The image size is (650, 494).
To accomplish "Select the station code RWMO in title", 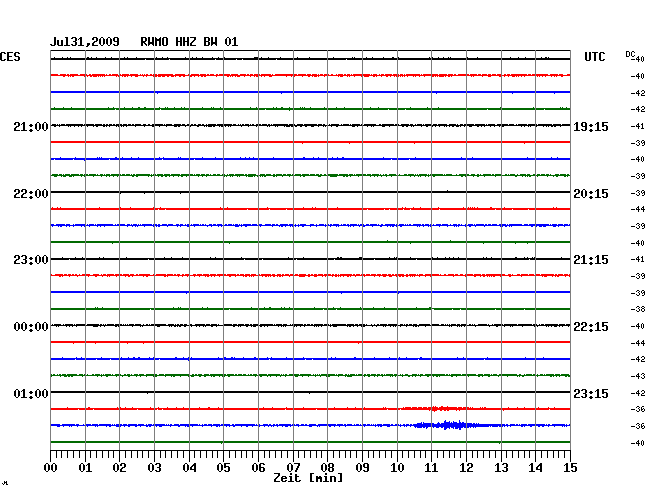I will point(154,42).
